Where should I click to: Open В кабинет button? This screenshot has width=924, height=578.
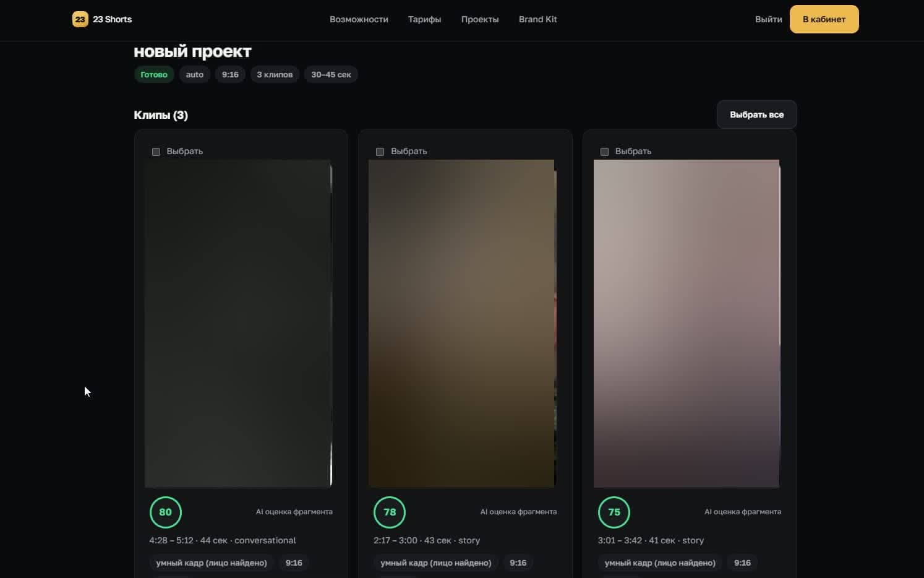tap(824, 19)
